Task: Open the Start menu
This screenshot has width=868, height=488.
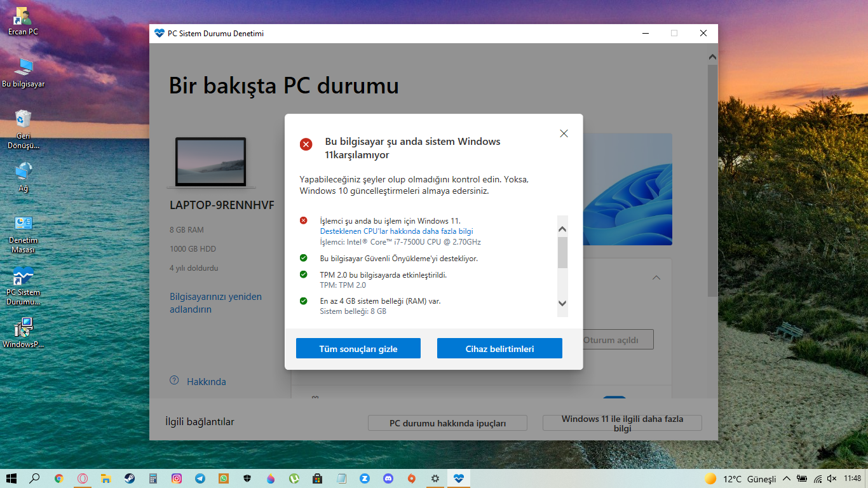Action: click(11, 478)
